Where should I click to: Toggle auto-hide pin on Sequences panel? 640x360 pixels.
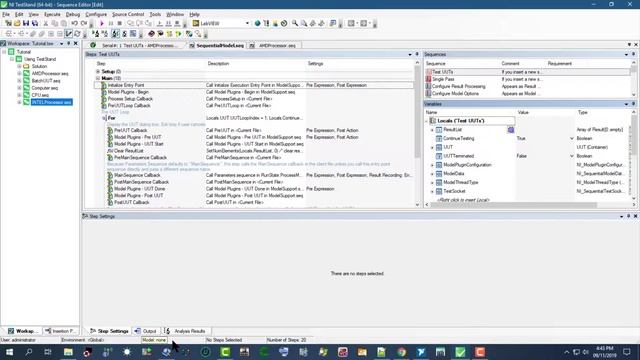tap(633, 54)
